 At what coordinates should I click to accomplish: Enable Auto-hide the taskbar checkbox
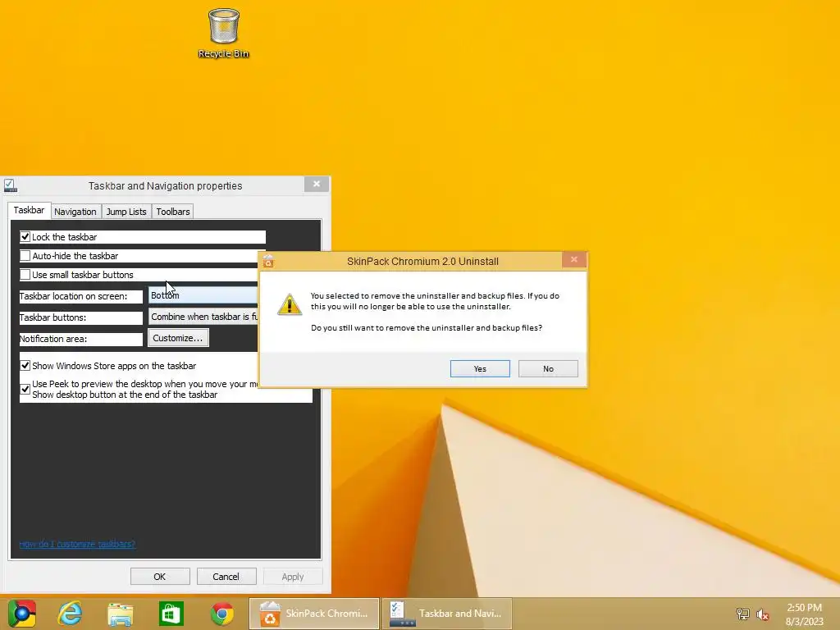point(25,256)
